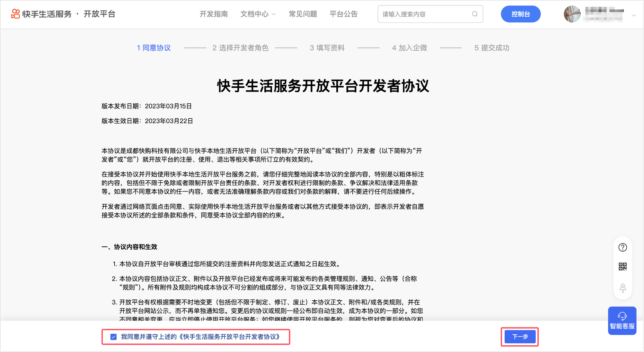644x352 pixels.
Task: Open 常见问题 navigation item
Action: (303, 14)
